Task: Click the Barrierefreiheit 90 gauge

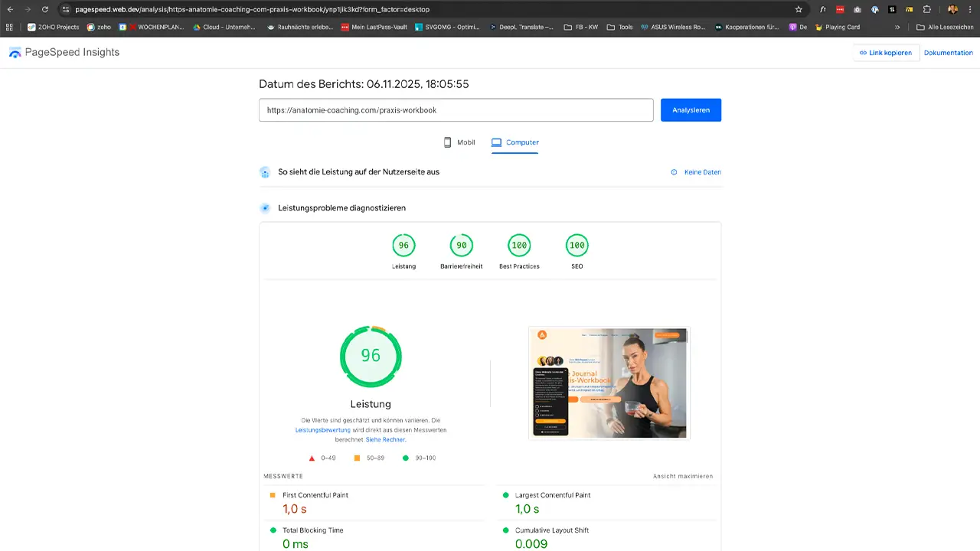Action: (461, 245)
